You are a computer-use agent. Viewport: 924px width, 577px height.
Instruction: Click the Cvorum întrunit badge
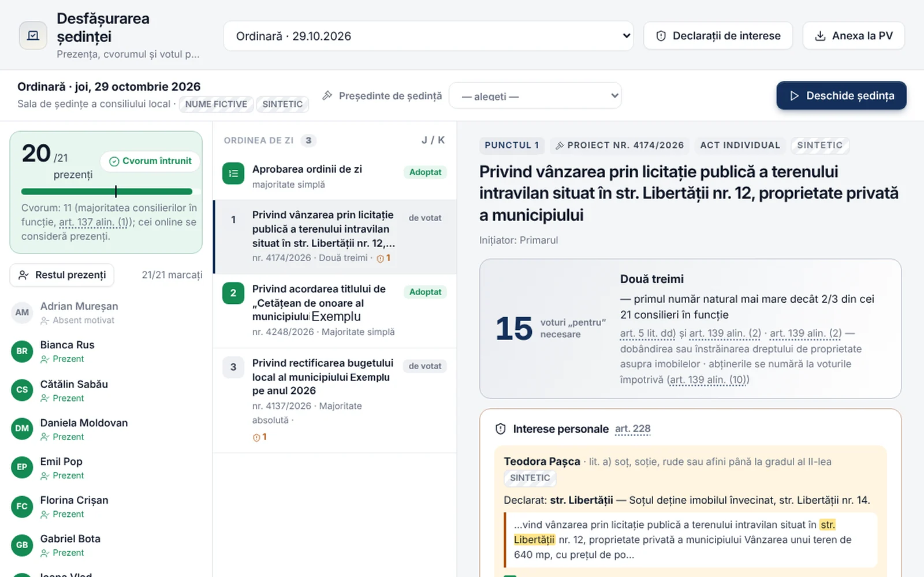pos(150,161)
